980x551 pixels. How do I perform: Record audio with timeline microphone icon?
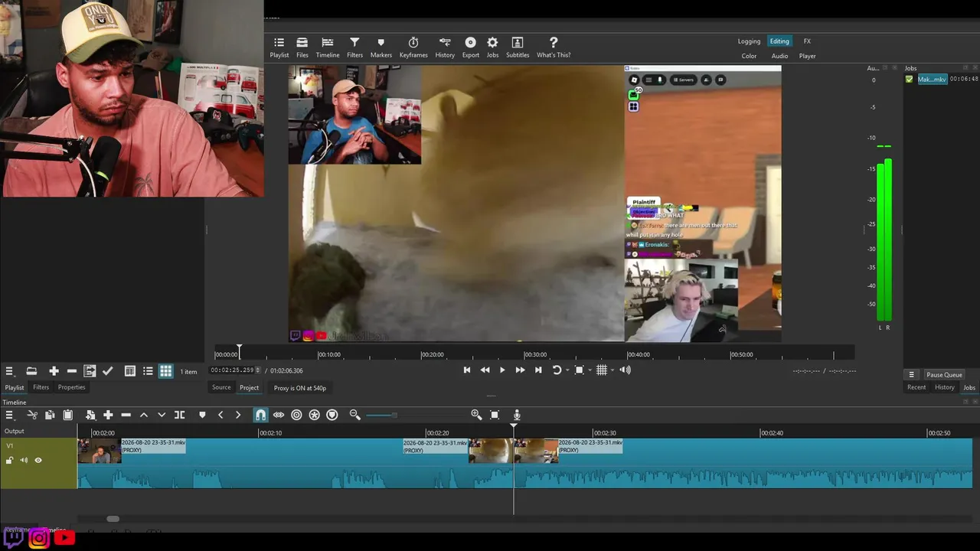click(x=517, y=415)
